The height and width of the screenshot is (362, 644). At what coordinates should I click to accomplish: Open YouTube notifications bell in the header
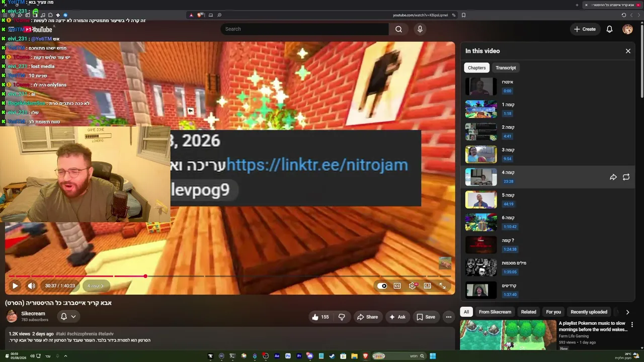[609, 29]
